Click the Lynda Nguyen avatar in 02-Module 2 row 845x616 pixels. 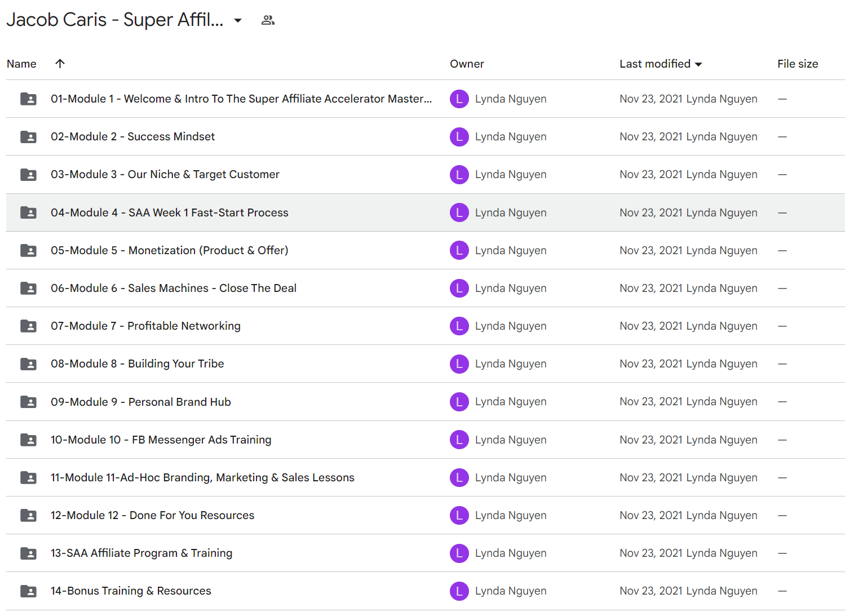pyautogui.click(x=459, y=136)
